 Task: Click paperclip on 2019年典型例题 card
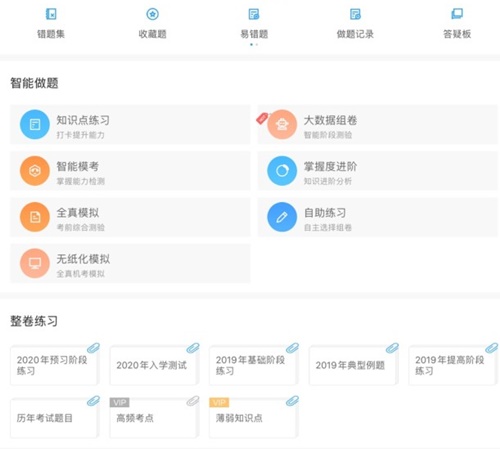pyautogui.click(x=392, y=348)
